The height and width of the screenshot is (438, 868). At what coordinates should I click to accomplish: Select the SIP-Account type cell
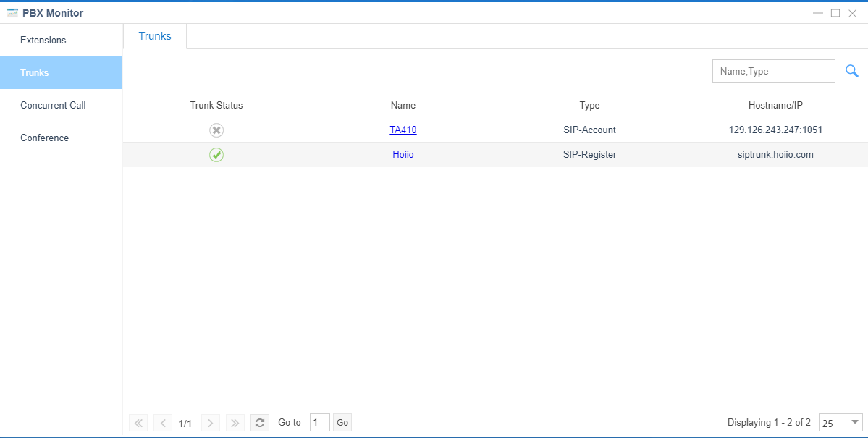[589, 130]
